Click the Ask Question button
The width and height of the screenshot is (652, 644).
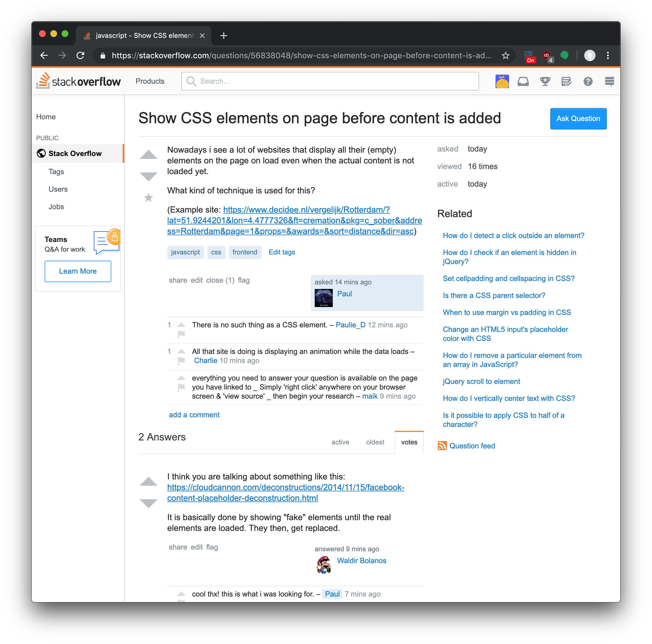click(578, 118)
